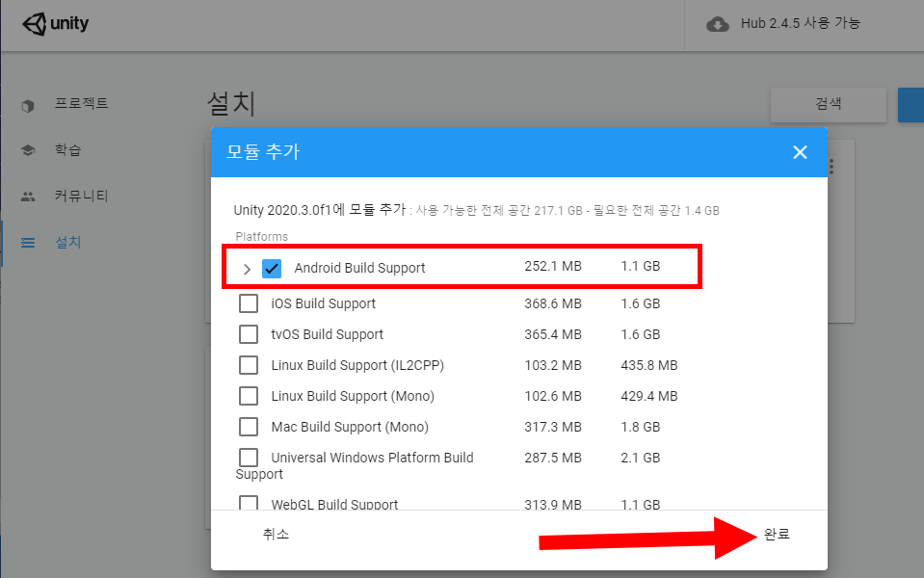Open 학습 section in sidebar
The image size is (924, 578).
coord(67,150)
